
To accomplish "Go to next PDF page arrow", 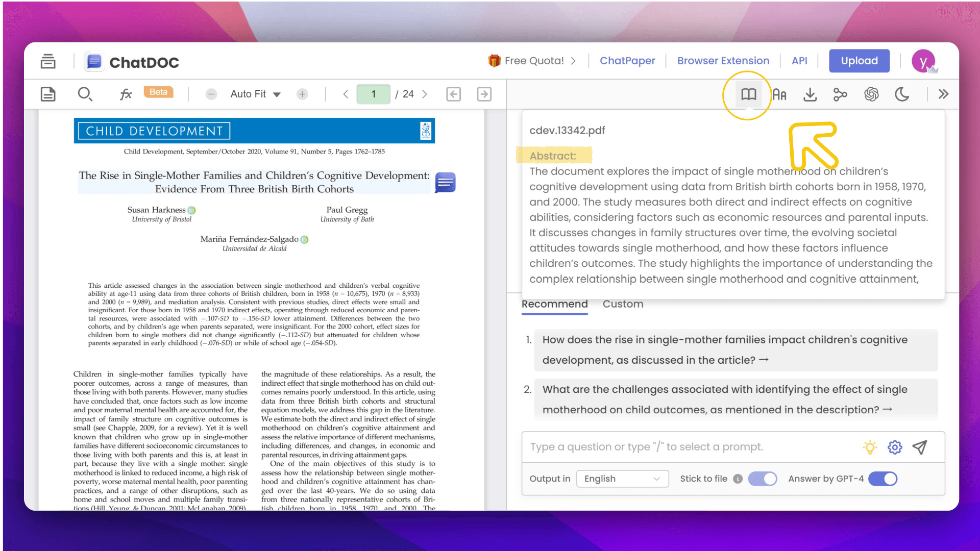I will (425, 94).
